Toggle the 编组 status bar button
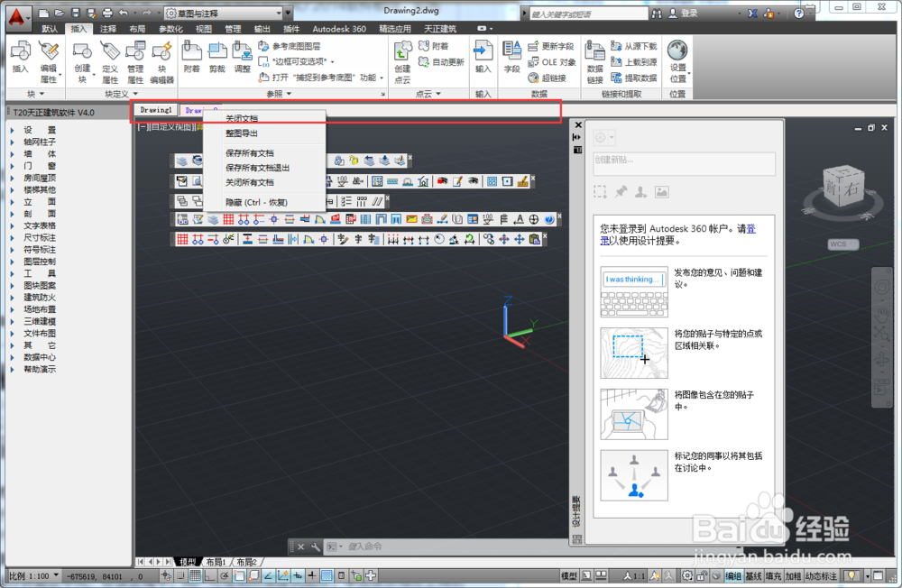 (x=733, y=575)
